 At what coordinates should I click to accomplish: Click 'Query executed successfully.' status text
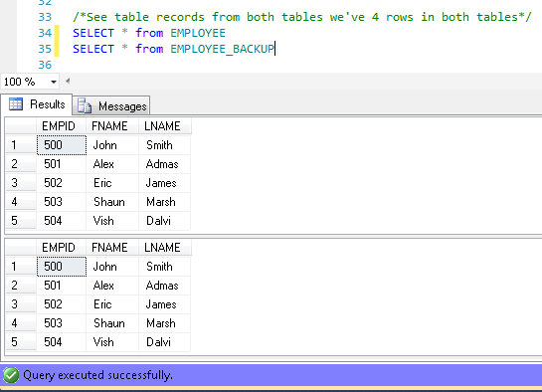(97, 375)
